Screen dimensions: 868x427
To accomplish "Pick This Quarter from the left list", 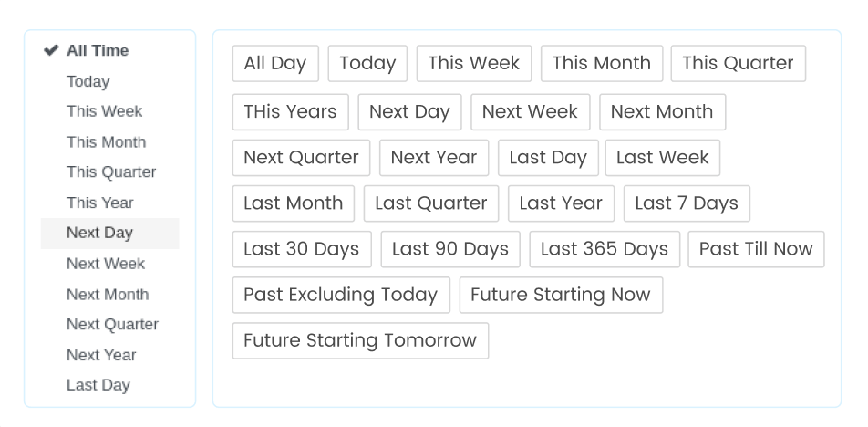I will coord(110,172).
